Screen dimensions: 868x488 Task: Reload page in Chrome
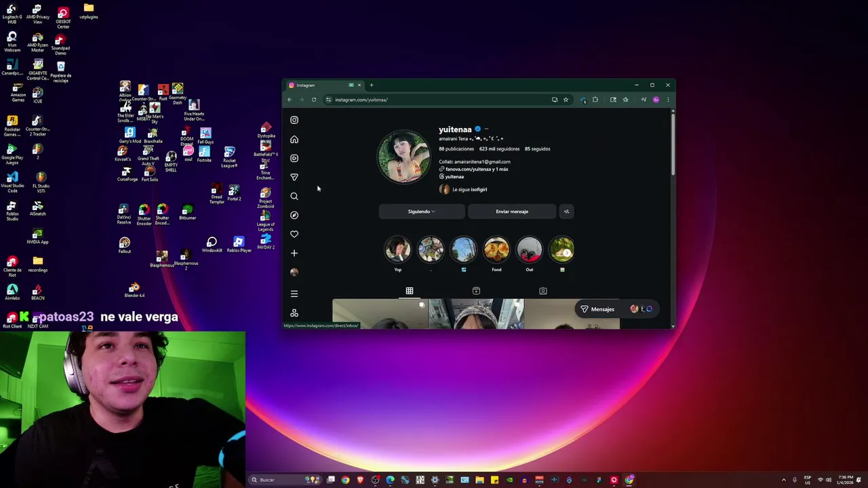(x=314, y=100)
